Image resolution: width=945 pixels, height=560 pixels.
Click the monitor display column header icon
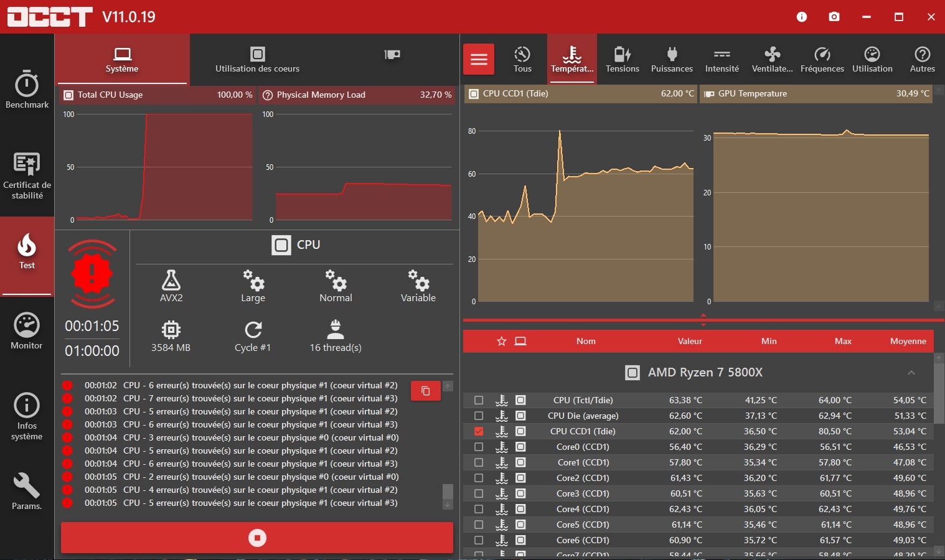pos(520,341)
